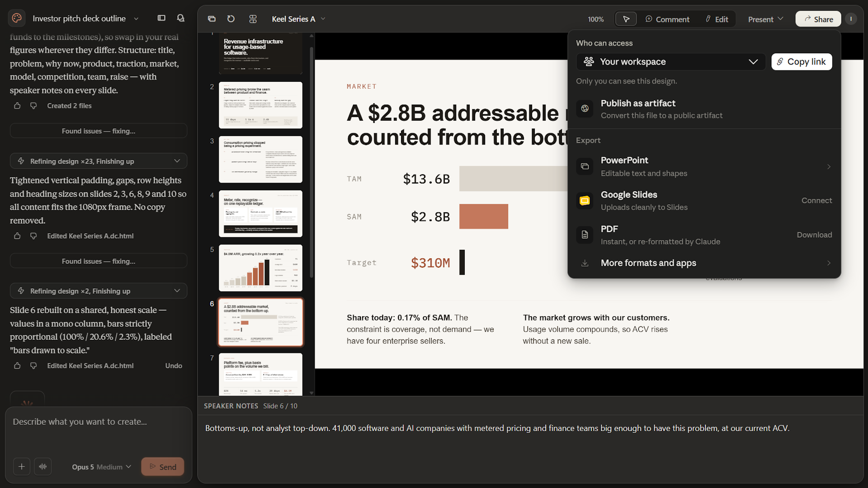
Task: Select slide 5 ARR chart thumbnail
Action: 260,268
